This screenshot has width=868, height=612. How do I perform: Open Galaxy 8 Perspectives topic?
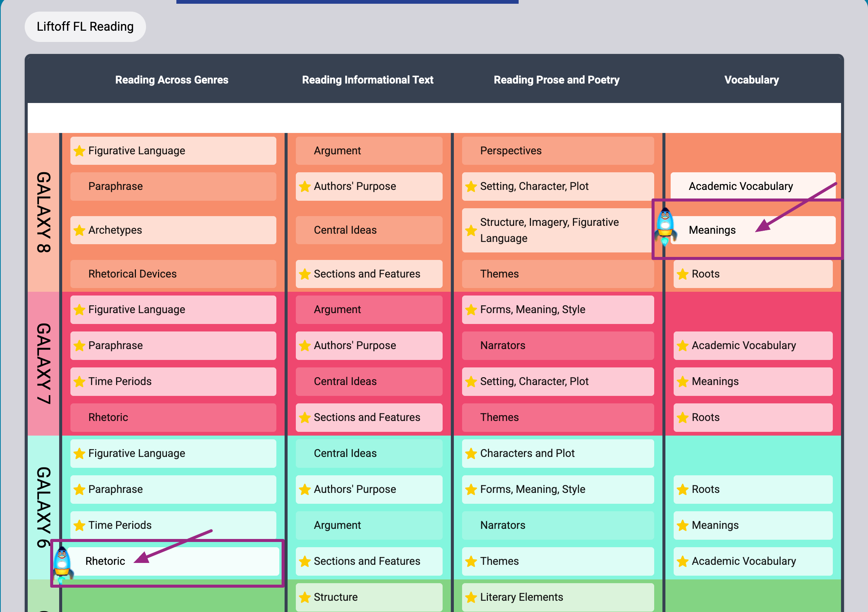click(558, 151)
